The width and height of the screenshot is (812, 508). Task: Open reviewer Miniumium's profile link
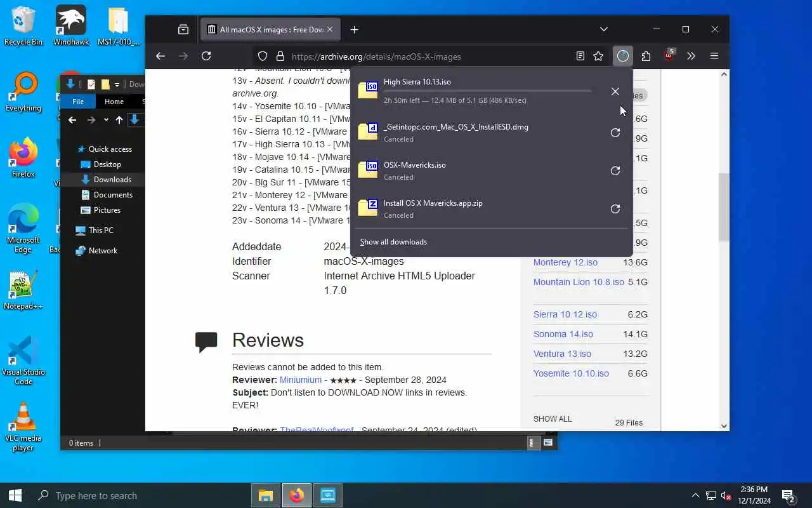pyautogui.click(x=301, y=380)
